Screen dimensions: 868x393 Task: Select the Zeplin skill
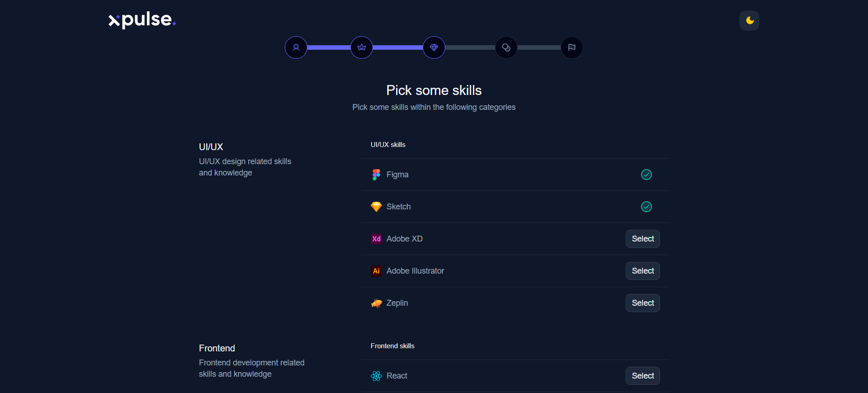coord(642,303)
